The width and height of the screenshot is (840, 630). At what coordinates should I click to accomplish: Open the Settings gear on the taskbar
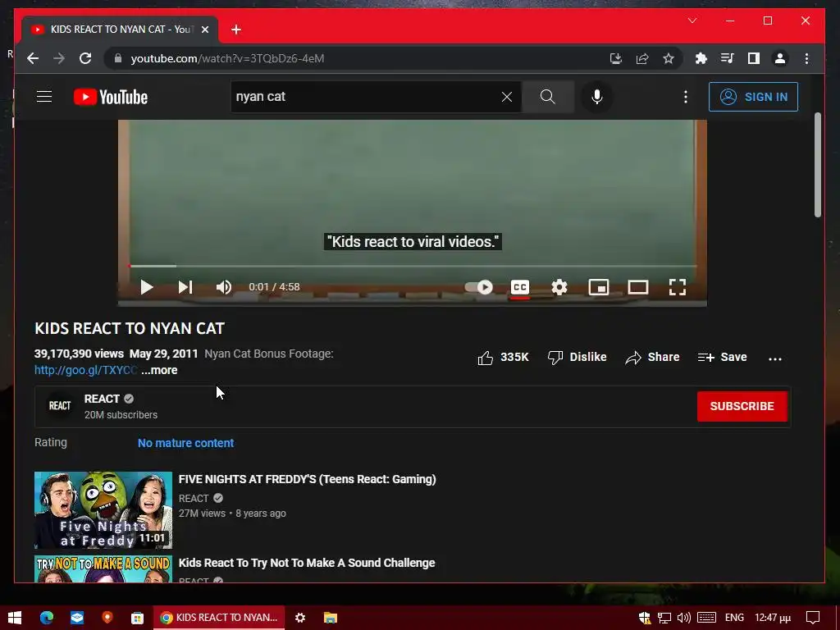point(300,618)
